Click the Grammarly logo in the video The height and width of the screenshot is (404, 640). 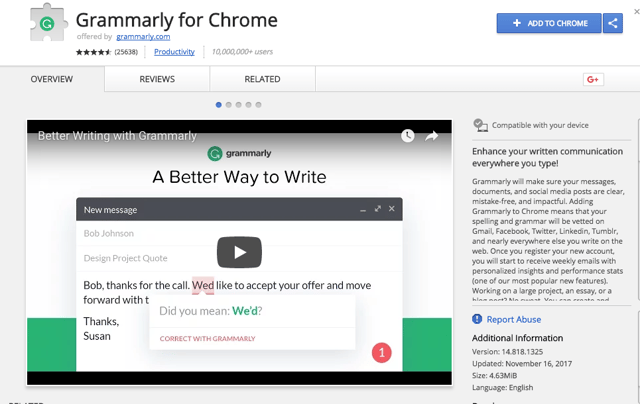tap(239, 154)
